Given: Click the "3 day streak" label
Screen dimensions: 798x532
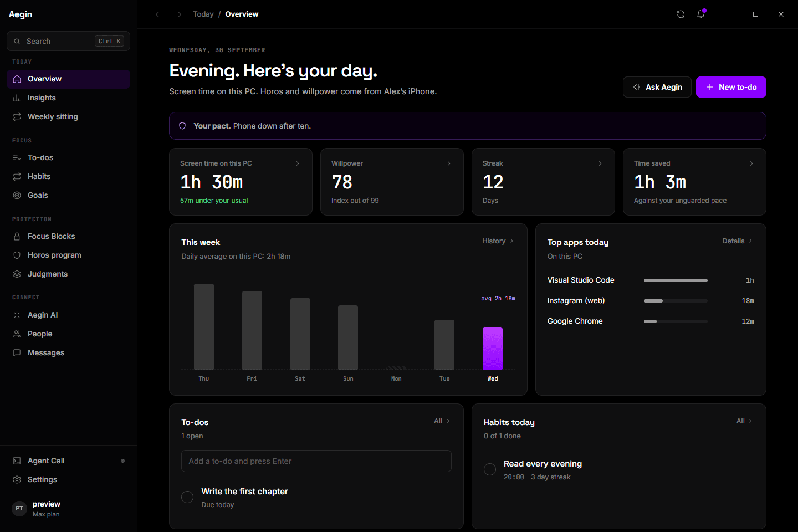Looking at the screenshot, I should click(551, 477).
